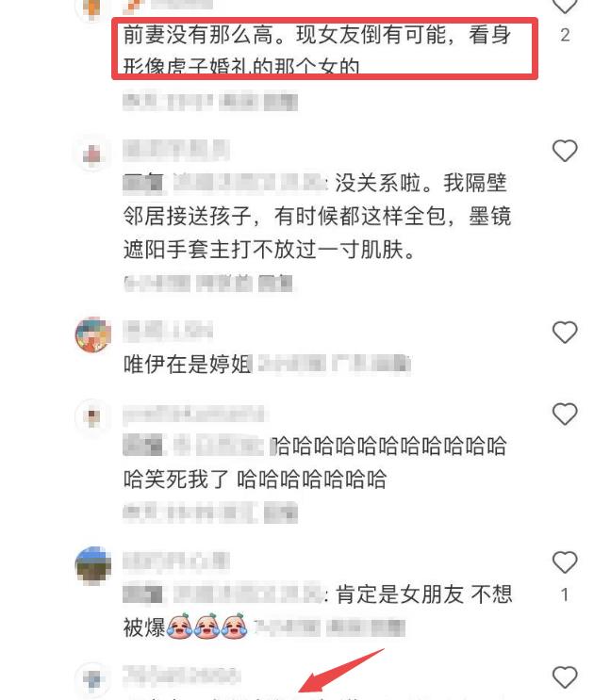594x700 pixels.
Task: Open username above 唯伊在是婷姐 comment
Action: click(x=168, y=332)
